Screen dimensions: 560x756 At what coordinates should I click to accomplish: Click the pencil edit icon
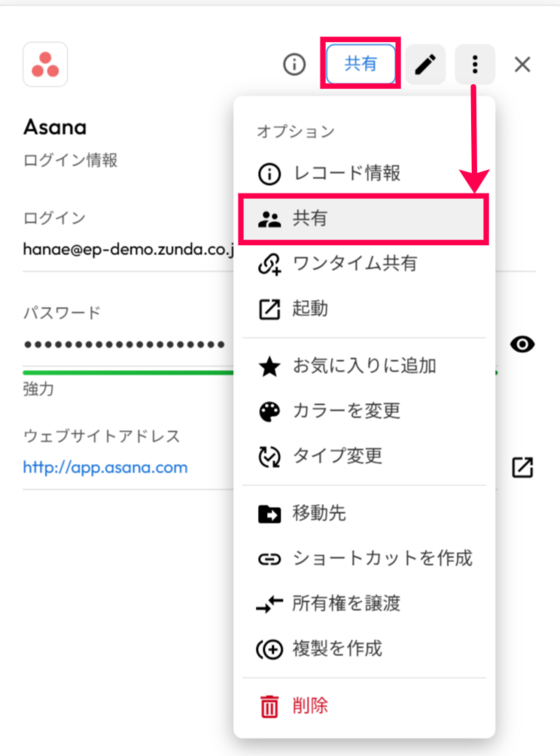coord(425,65)
